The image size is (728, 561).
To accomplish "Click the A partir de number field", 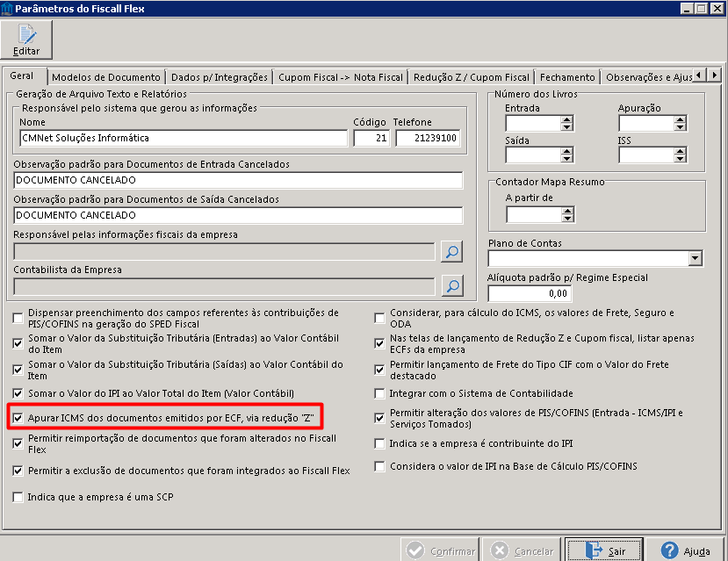I will coord(534,215).
